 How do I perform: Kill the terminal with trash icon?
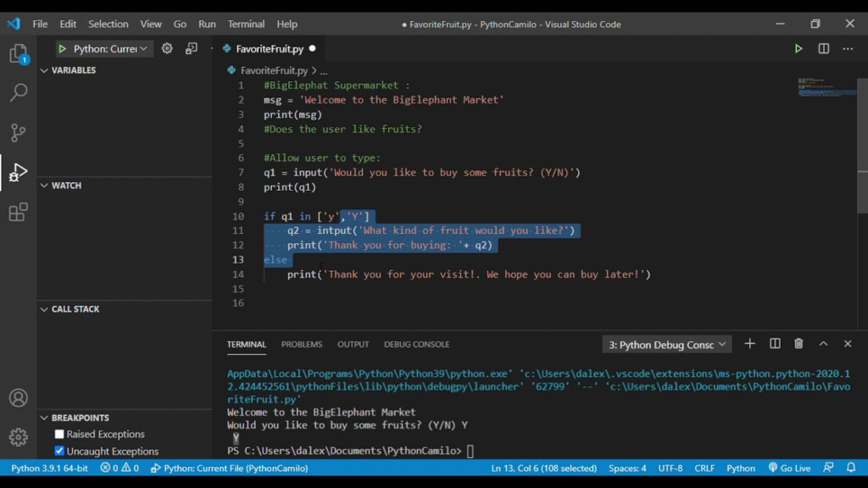(x=798, y=344)
